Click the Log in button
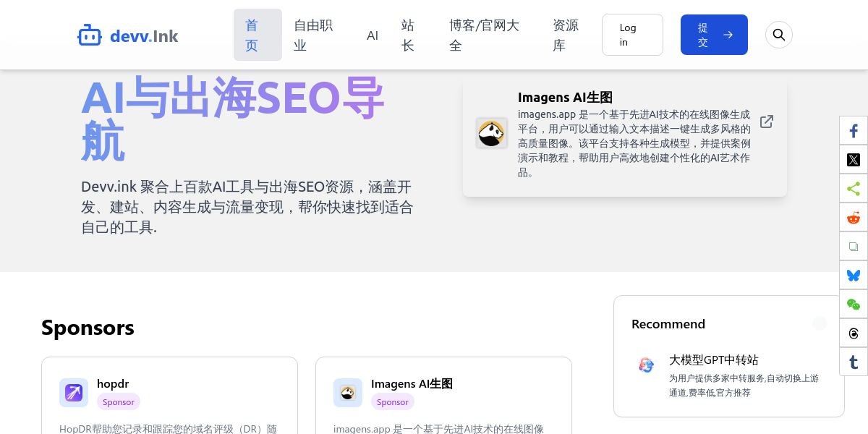Screen dimensions: 868x434 (632, 35)
